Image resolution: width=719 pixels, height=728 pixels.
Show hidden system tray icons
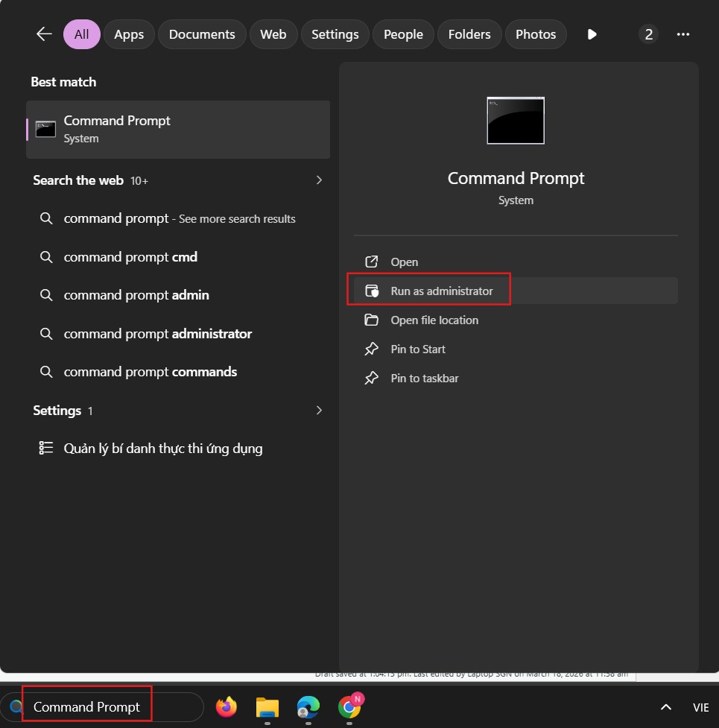point(666,706)
